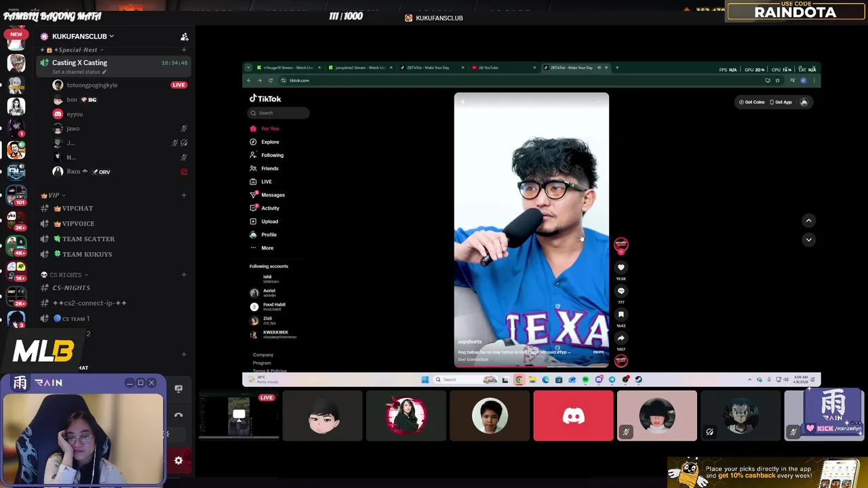Go to TikTok Following feed
Image resolution: width=868 pixels, height=488 pixels.
click(267, 155)
